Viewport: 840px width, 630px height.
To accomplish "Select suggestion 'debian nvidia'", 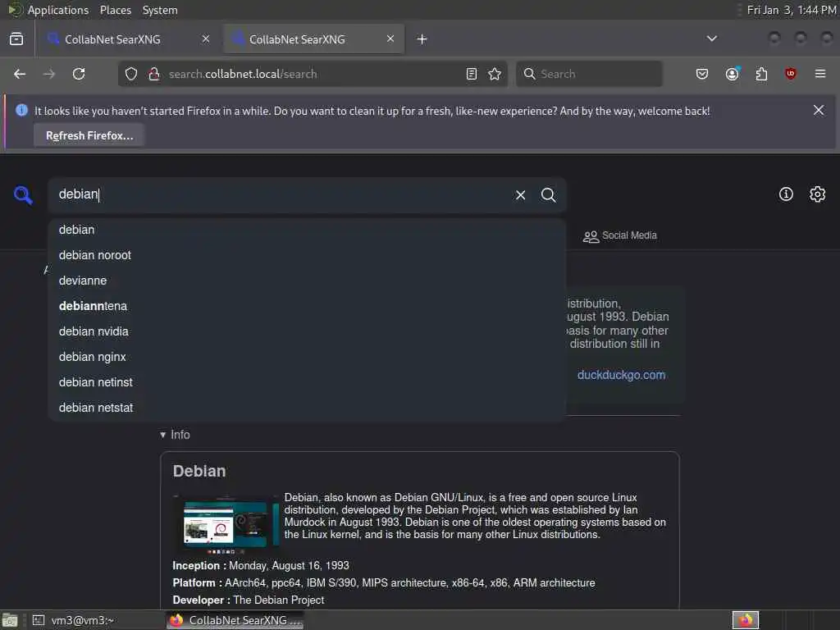I will (x=307, y=331).
